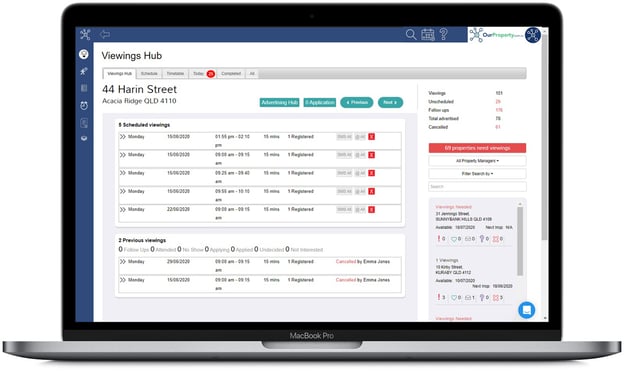The width and height of the screenshot is (624, 371).
Task: Cancel the 01:55 pm viewing with red X
Action: coord(371,137)
